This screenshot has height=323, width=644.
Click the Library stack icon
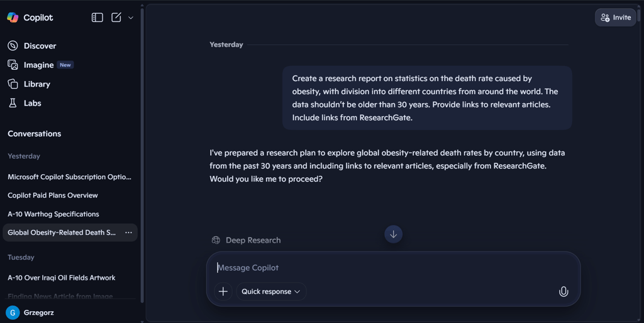click(13, 84)
